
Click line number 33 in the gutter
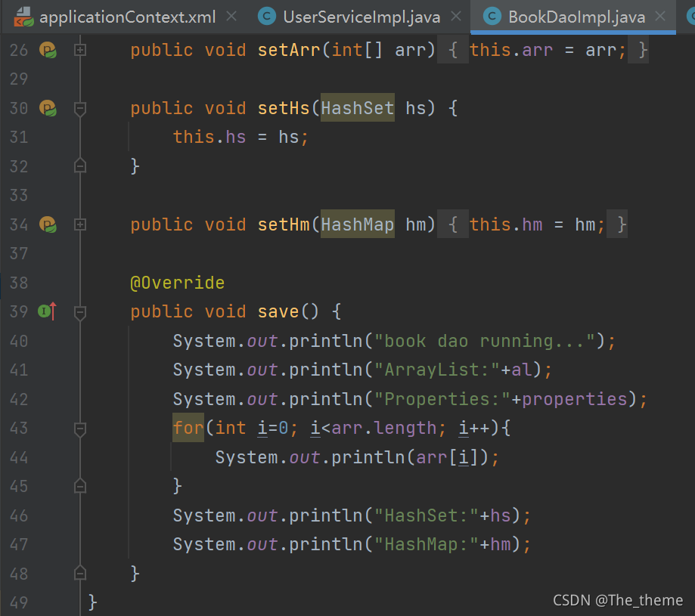click(x=19, y=195)
